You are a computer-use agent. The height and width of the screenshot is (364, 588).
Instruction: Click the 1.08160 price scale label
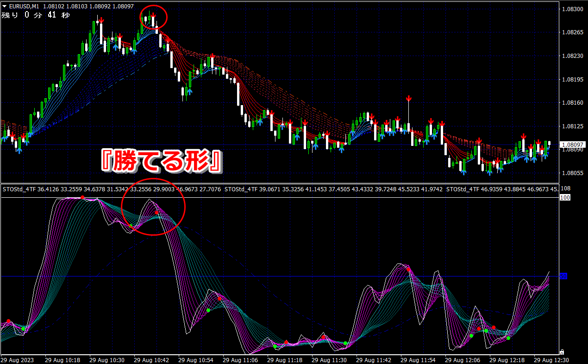(573, 102)
